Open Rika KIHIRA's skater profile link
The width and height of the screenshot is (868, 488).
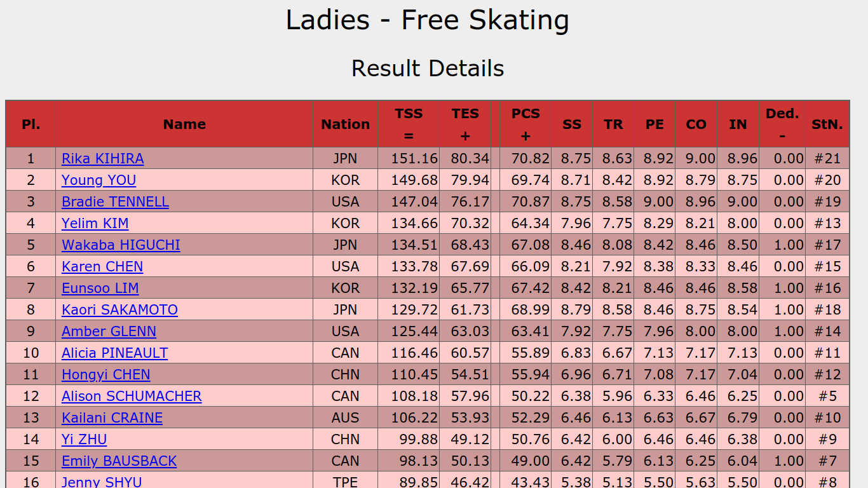pos(102,158)
